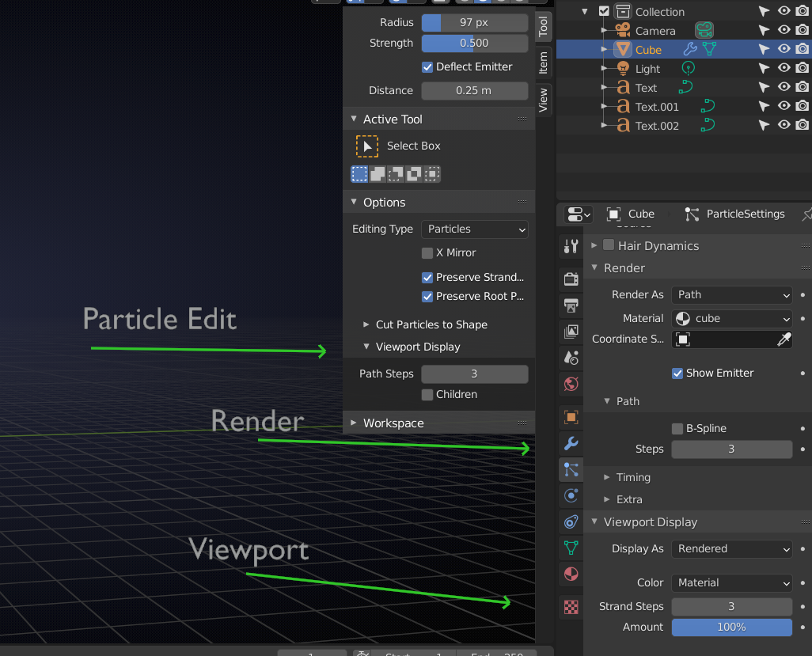This screenshot has width=812, height=656.
Task: Click the Light data bulb icon in outliner
Action: tap(689, 68)
